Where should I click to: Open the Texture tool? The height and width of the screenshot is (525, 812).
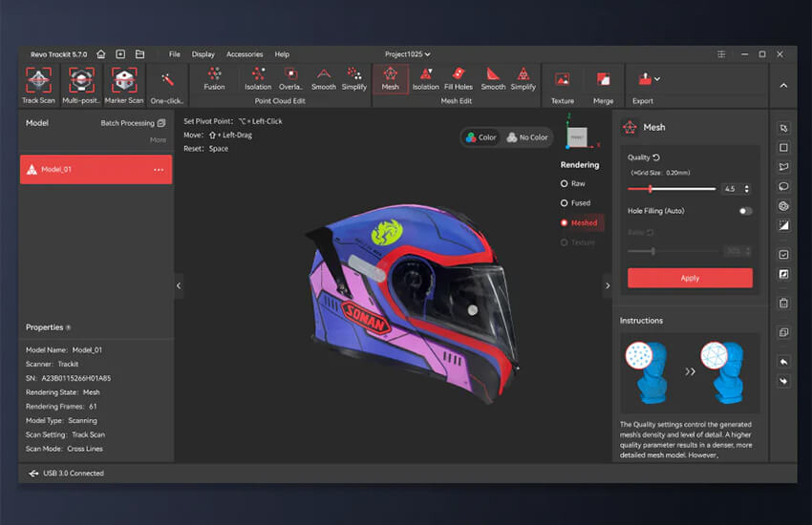click(563, 86)
